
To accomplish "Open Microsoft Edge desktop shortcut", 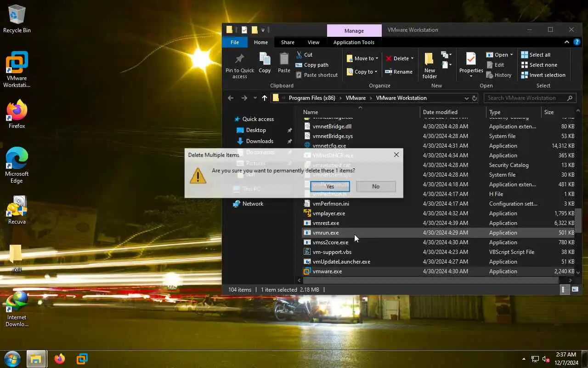I will [17, 165].
